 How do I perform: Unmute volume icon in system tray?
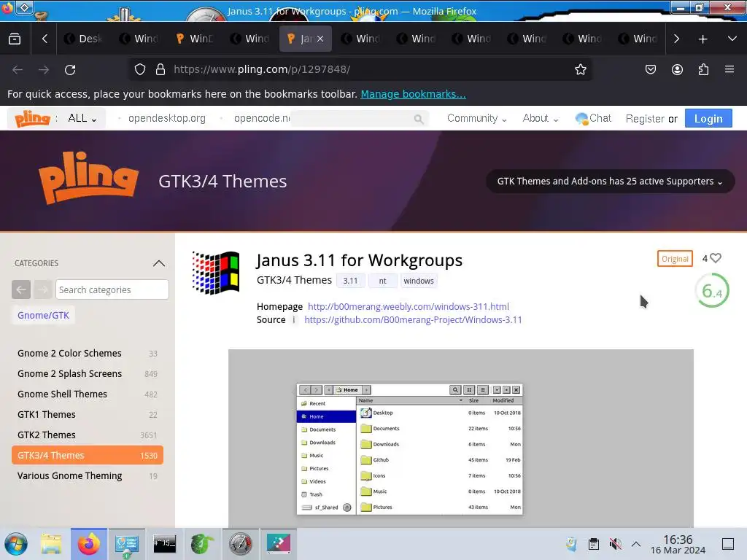615,544
